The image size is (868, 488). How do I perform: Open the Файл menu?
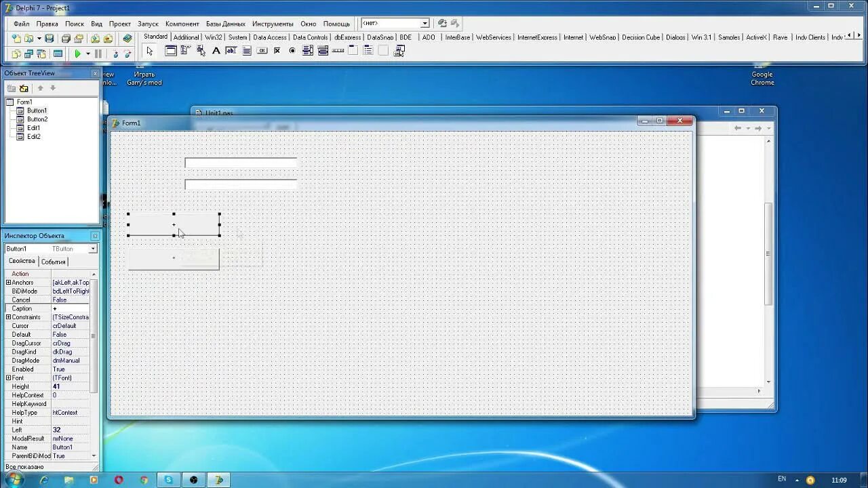click(21, 24)
